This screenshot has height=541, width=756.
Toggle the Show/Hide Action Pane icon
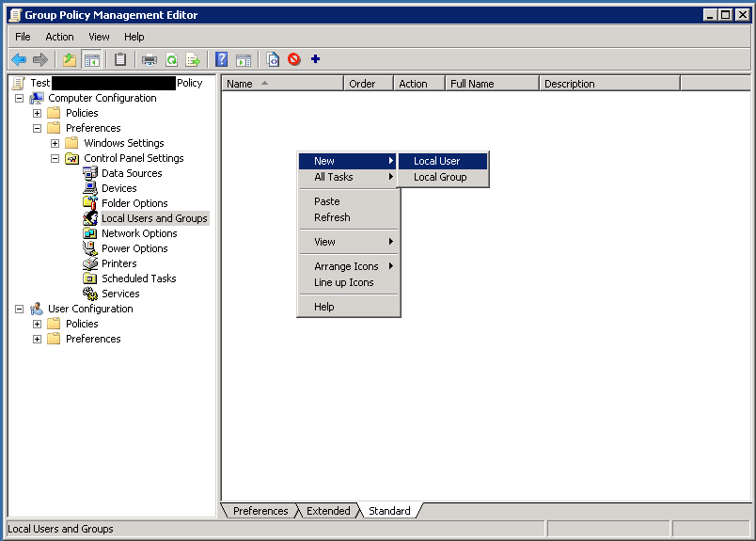tap(244, 60)
